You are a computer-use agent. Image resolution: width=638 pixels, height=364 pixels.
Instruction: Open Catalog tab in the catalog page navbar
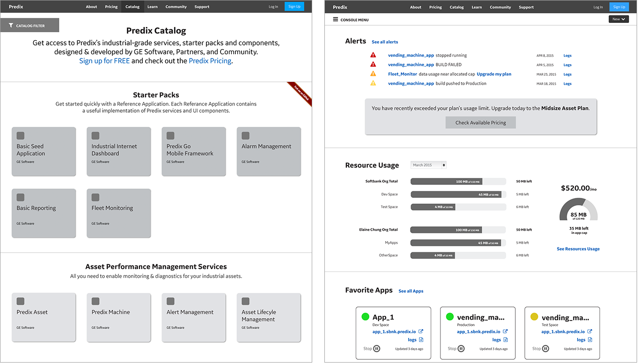click(x=132, y=7)
